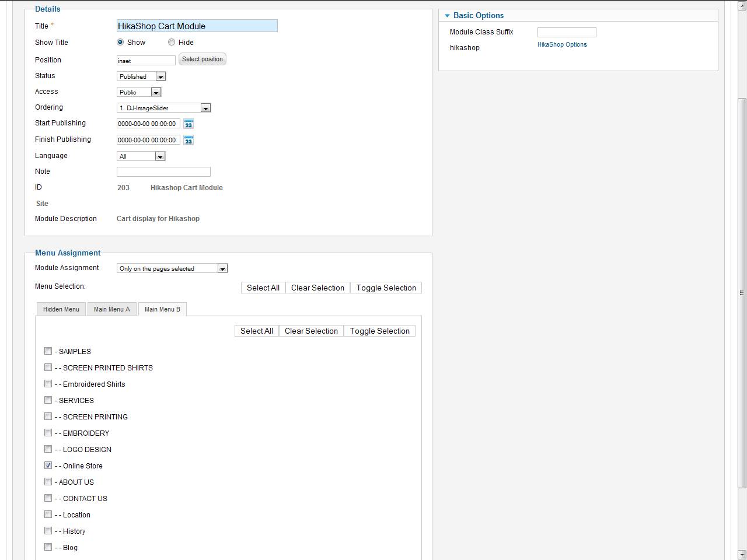This screenshot has width=747, height=560.
Task: Clear Selection inside Main Menu B tab
Action: point(311,331)
